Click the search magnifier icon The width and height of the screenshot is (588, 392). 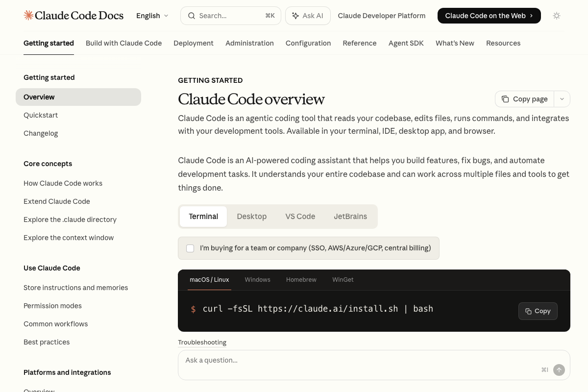point(192,16)
